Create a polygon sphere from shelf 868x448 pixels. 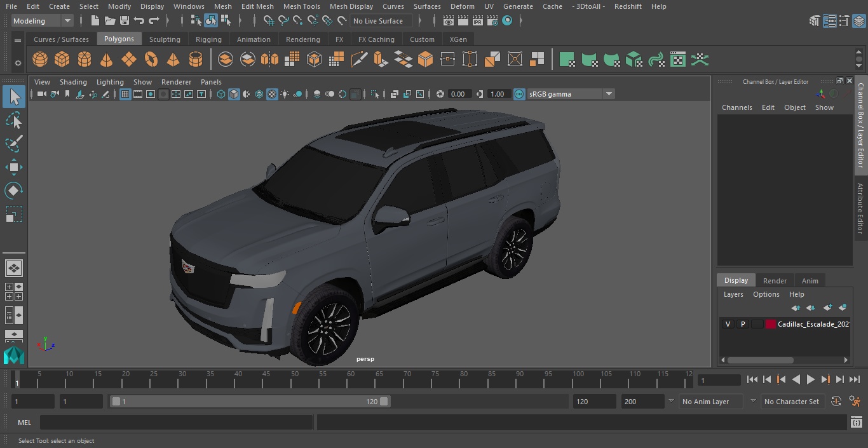coord(40,60)
